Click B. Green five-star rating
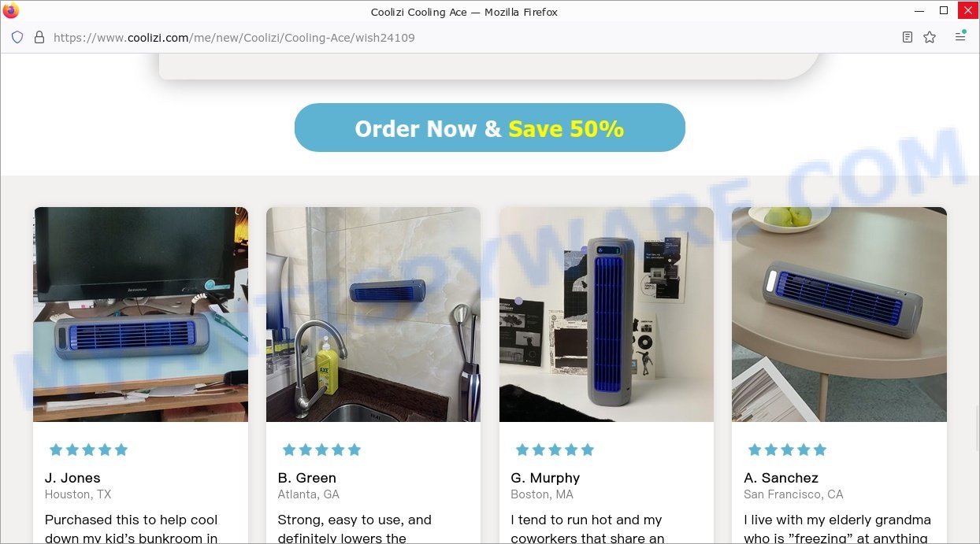Viewport: 980px width, 544px height. tap(321, 450)
